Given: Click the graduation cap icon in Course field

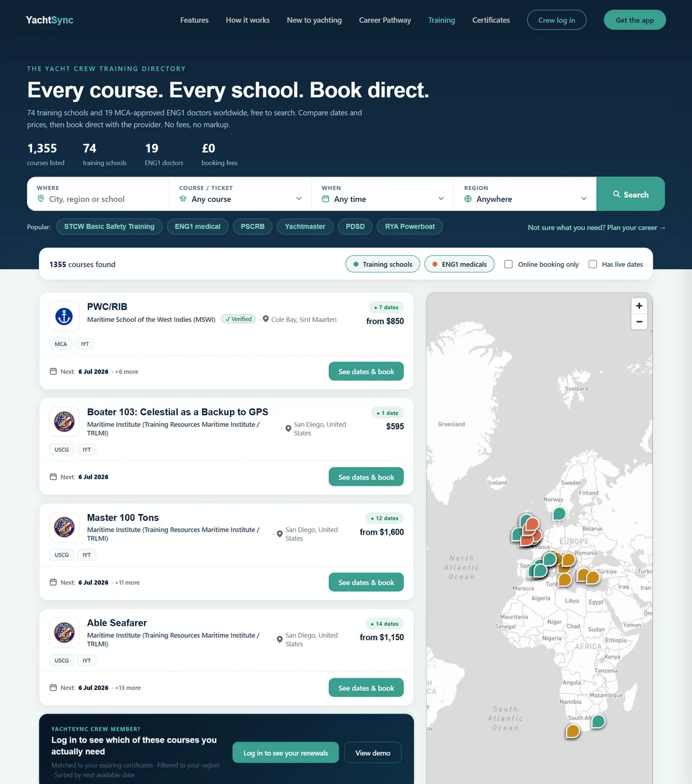Looking at the screenshot, I should [183, 199].
